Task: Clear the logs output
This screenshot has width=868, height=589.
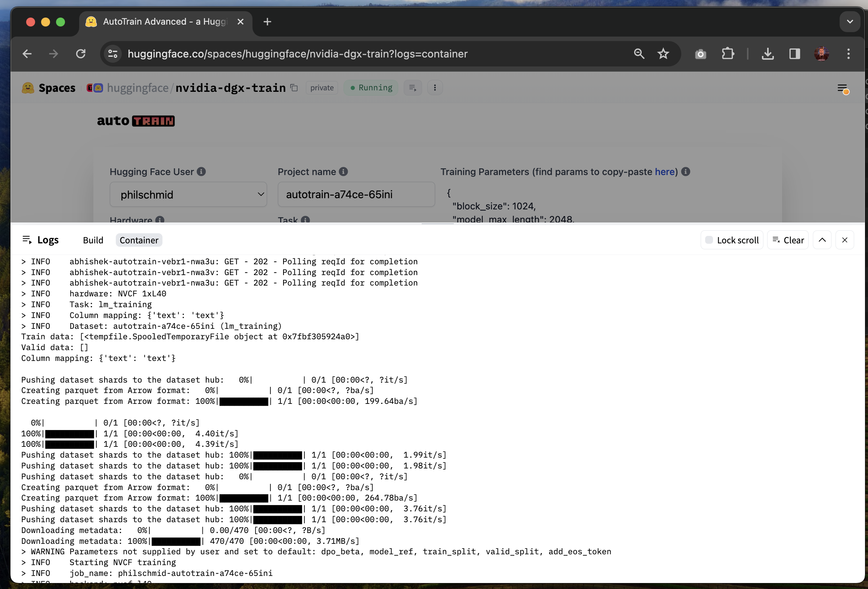Action: (x=788, y=240)
